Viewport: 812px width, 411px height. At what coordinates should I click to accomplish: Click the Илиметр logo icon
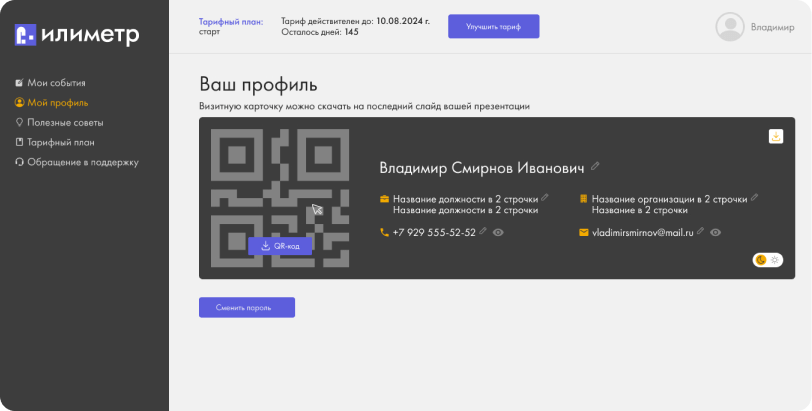tap(25, 35)
